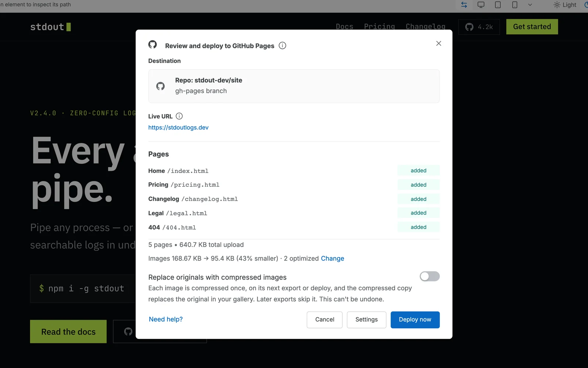Click the GitHub 4.2k stars button on the page
Viewport: 588px width, 368px height.
pos(479,27)
